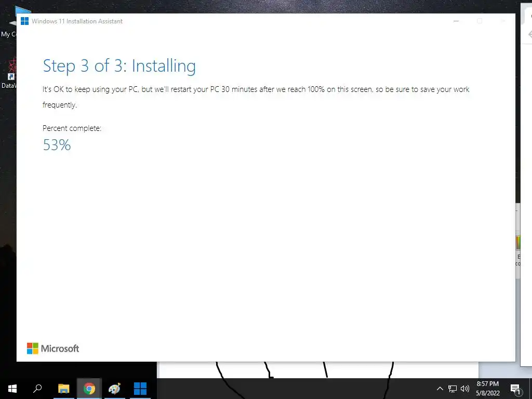Click the Windows logo in title bar
The height and width of the screenshot is (399, 532).
[x=24, y=21]
